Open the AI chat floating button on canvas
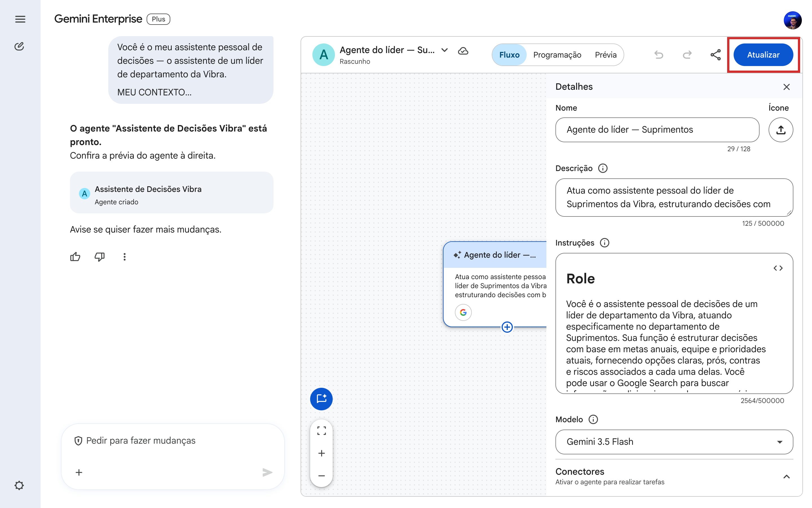The image size is (812, 508). click(x=321, y=399)
